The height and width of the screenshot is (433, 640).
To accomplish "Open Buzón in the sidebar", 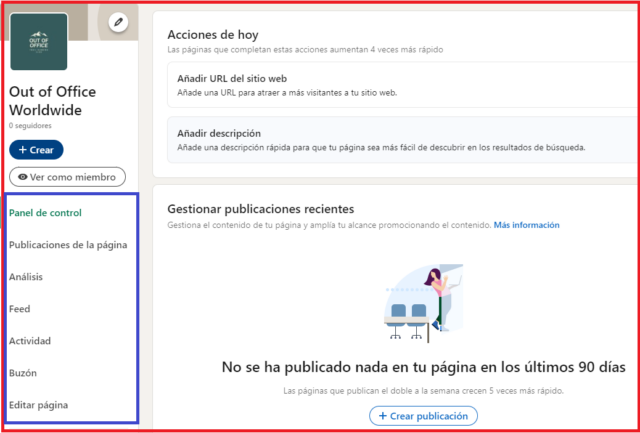I will click(x=23, y=373).
